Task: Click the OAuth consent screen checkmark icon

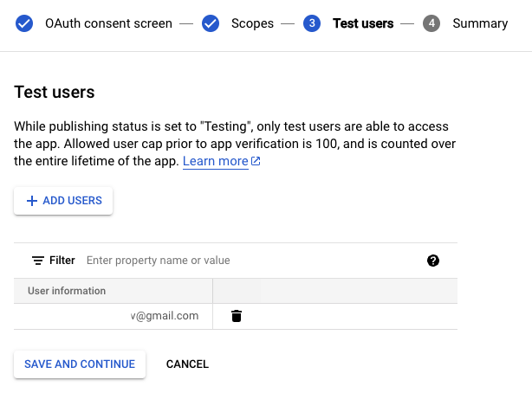Action: point(24,23)
